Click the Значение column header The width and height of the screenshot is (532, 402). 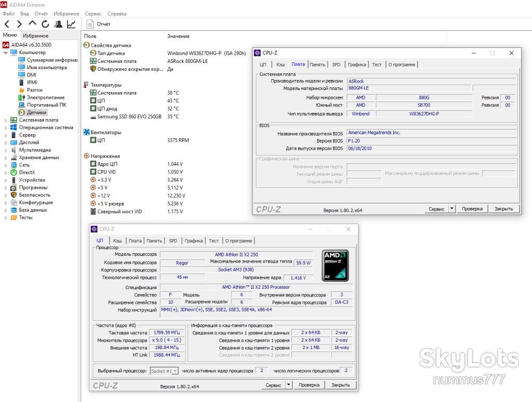point(178,36)
